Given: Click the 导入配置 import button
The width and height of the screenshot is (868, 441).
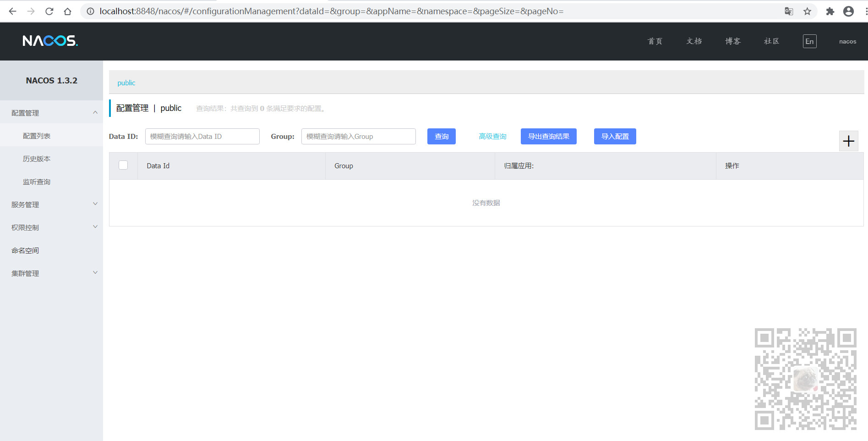Looking at the screenshot, I should (x=615, y=136).
